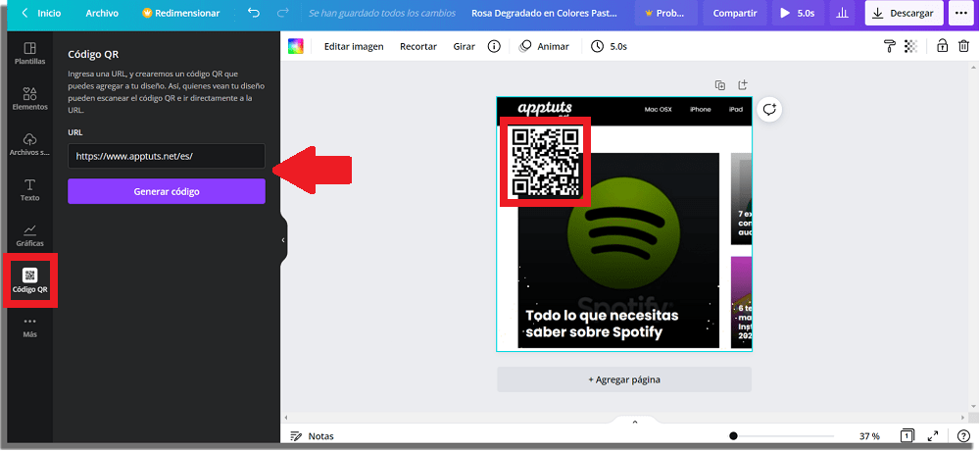The width and height of the screenshot is (980, 451).
Task: Open the Elementos sidebar panel
Action: 30,99
